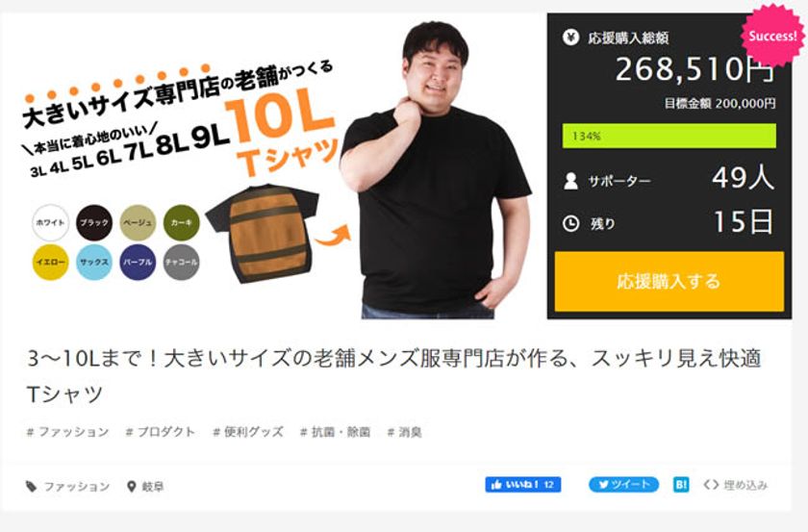The width and height of the screenshot is (808, 532).
Task: Click the embed code brackets icon
Action: click(x=711, y=485)
